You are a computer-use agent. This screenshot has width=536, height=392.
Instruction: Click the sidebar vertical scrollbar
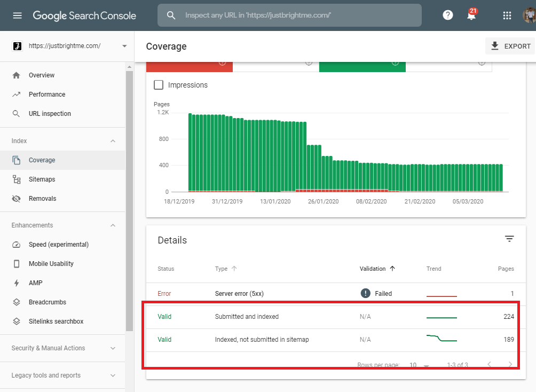(x=129, y=200)
